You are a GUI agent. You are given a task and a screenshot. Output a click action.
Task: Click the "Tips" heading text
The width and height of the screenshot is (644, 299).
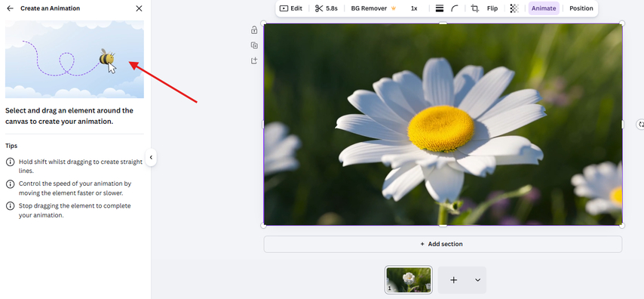pyautogui.click(x=11, y=146)
